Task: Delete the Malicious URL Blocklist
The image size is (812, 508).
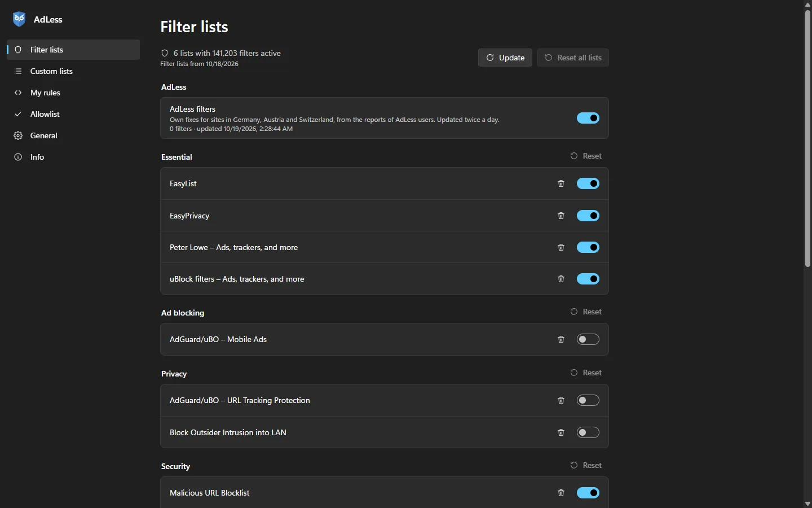Action: [561, 493]
